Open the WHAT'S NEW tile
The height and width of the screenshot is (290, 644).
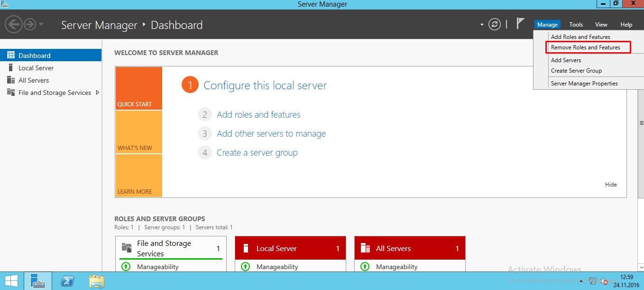[x=138, y=132]
